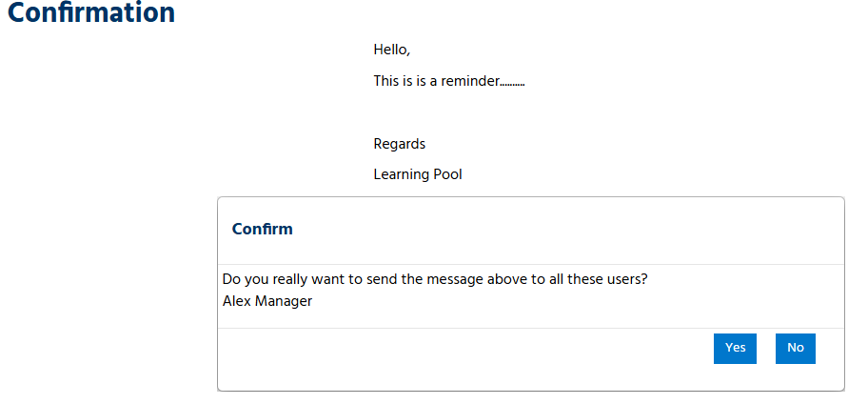Click the 'Regards' line in the message
This screenshot has width=868, height=404.
pyautogui.click(x=399, y=144)
